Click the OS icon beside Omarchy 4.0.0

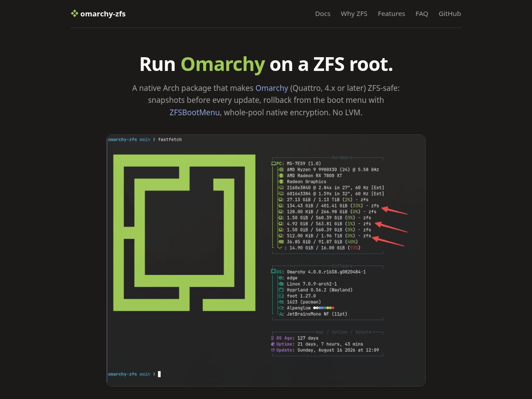(274, 272)
